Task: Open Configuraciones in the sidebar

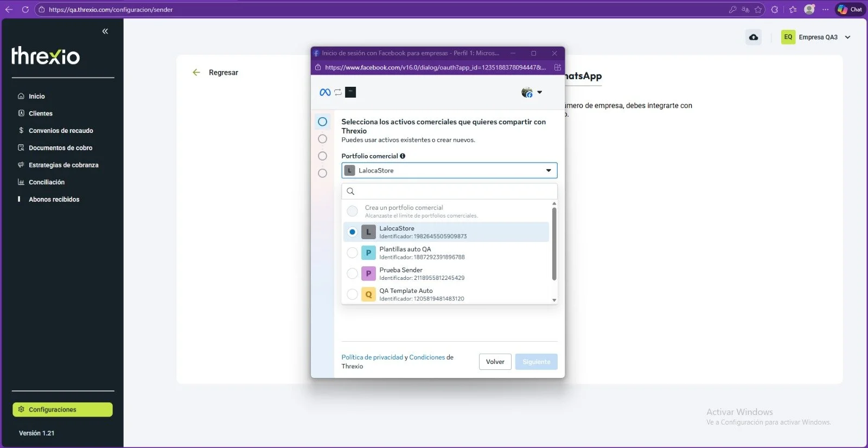Action: pyautogui.click(x=62, y=409)
